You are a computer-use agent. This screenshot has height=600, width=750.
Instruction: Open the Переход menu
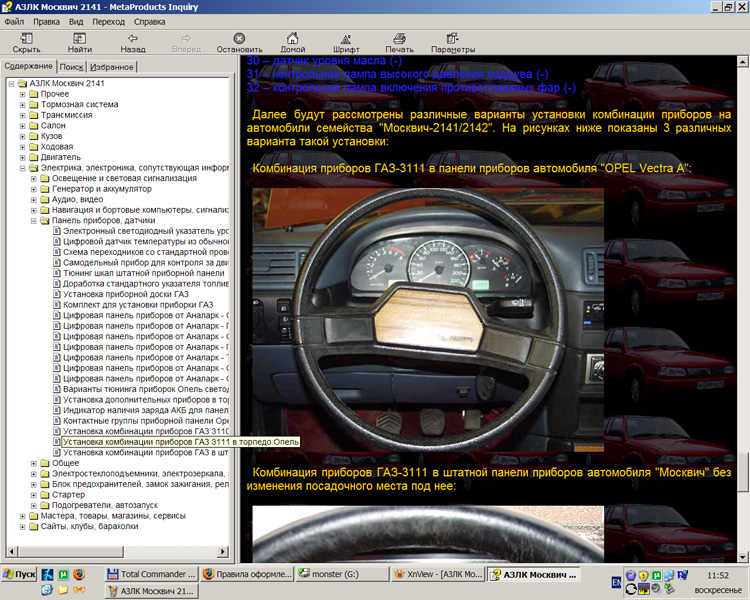point(109,22)
